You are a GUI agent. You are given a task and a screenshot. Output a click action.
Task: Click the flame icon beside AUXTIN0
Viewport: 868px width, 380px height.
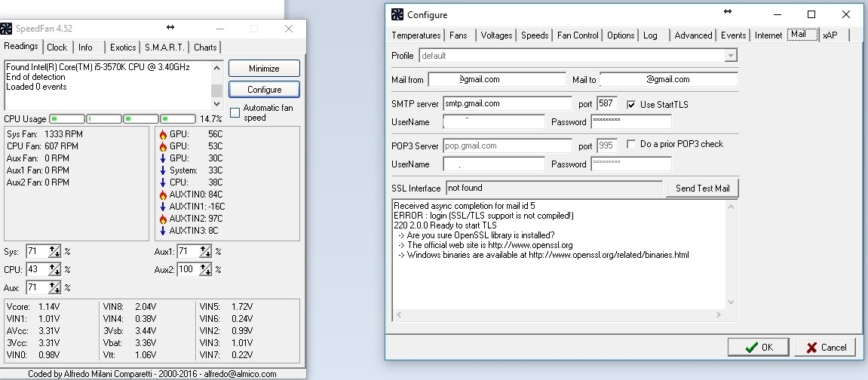[x=163, y=195]
